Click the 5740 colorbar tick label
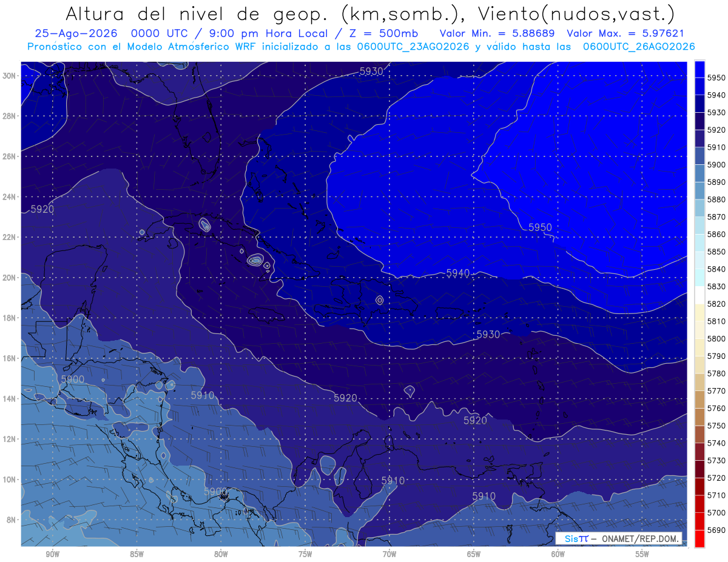This screenshot has width=728, height=562. click(717, 443)
